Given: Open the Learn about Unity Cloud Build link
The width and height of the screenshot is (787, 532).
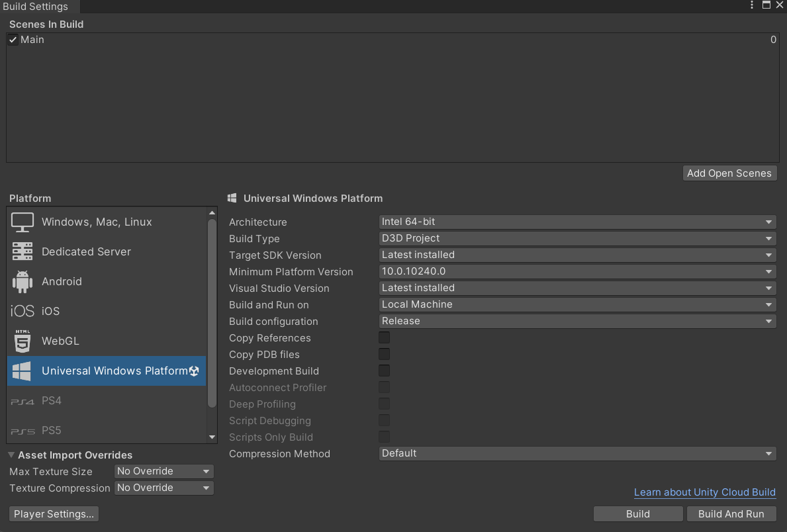Looking at the screenshot, I should point(704,492).
